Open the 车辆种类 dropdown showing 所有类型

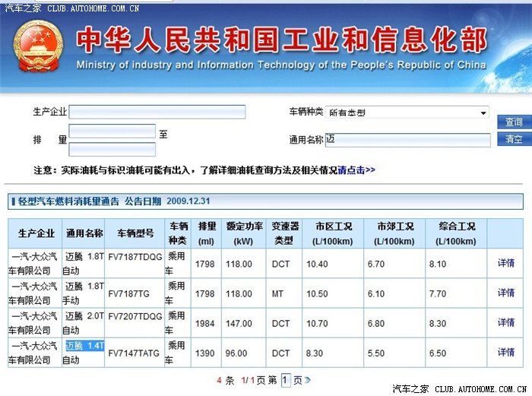click(407, 112)
